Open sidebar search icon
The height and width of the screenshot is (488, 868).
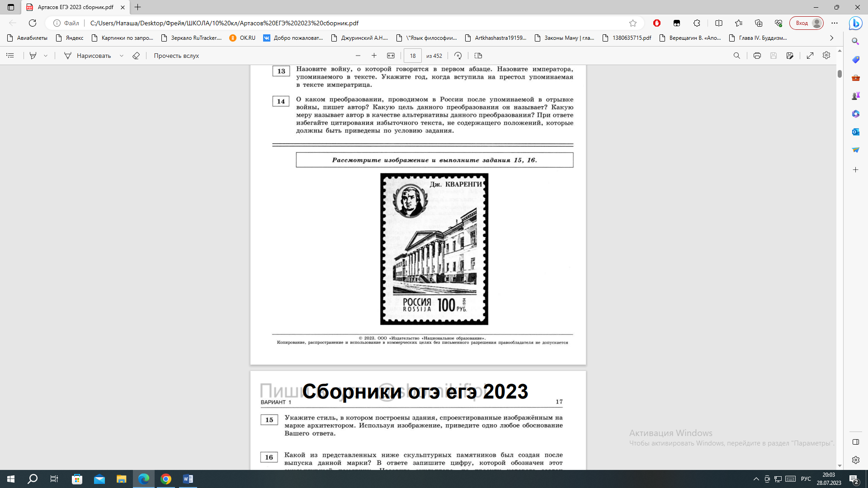click(x=855, y=42)
